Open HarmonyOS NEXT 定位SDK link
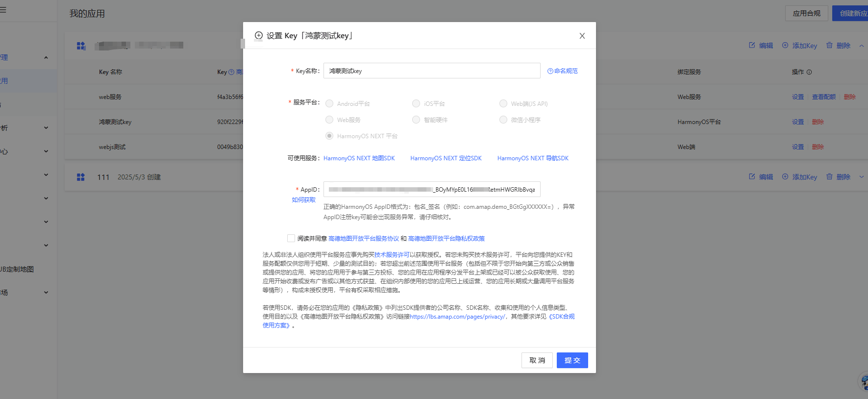Screen dimensions: 868x399 coord(446,158)
